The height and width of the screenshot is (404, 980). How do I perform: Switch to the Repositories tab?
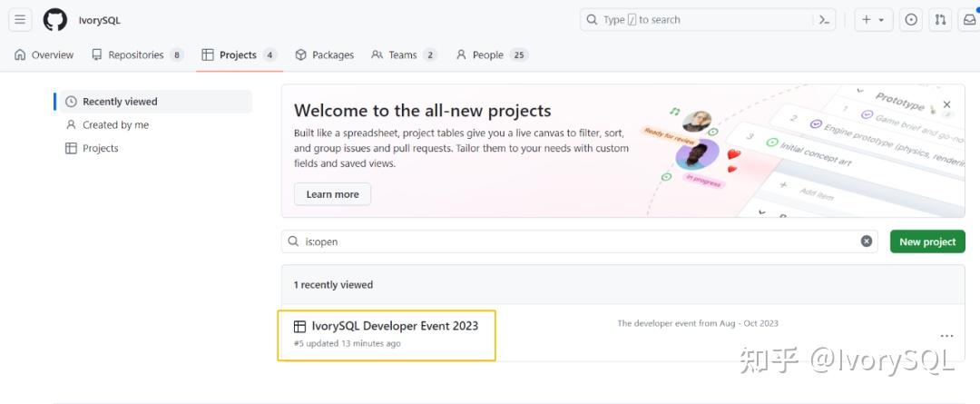[x=137, y=55]
